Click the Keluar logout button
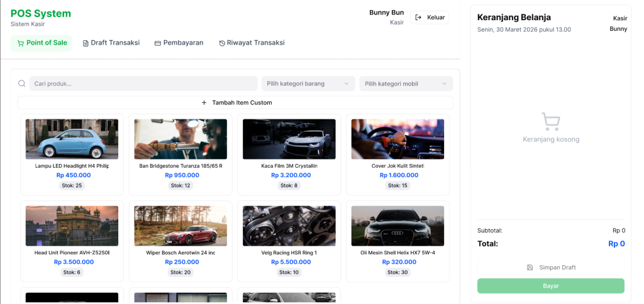Viewport: 644px width, 304px height. click(430, 17)
